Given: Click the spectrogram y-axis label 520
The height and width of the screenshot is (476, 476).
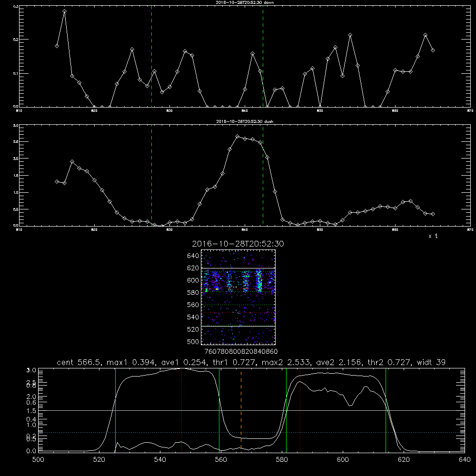Looking at the screenshot, I should pyautogui.click(x=193, y=329).
